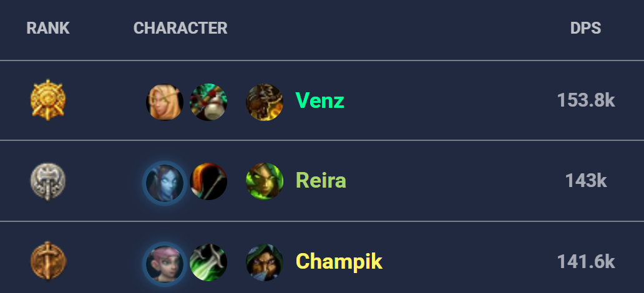Click Reira's green-faced spec icon

[265, 181]
